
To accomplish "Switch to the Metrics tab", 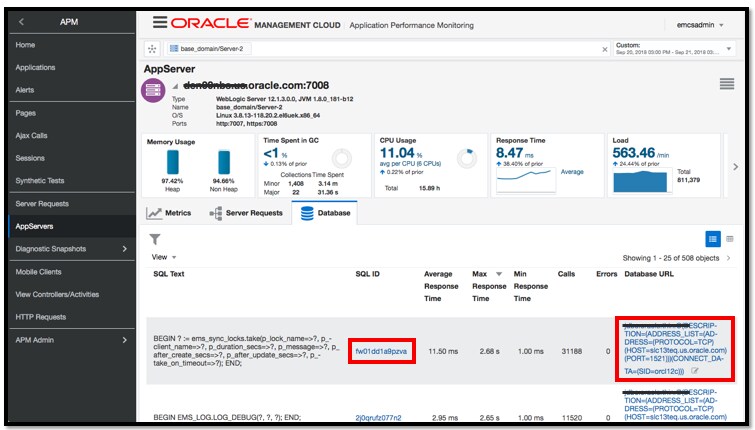I will pyautogui.click(x=169, y=213).
